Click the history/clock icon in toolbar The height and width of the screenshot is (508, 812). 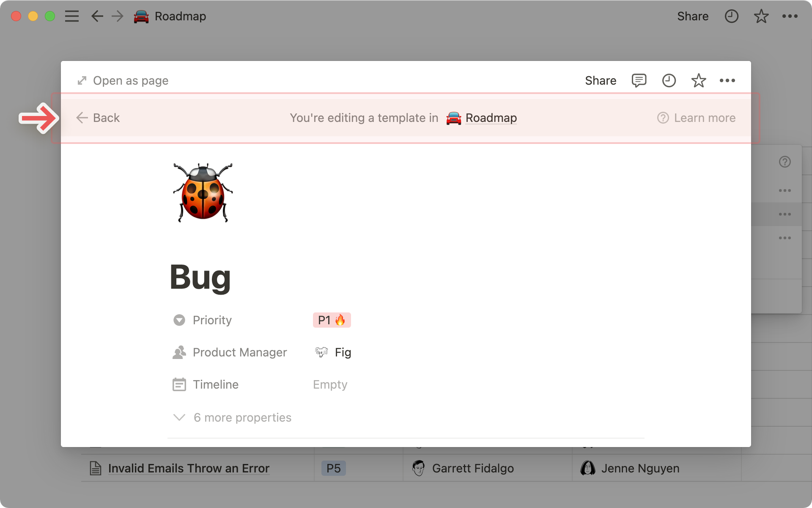(x=668, y=80)
